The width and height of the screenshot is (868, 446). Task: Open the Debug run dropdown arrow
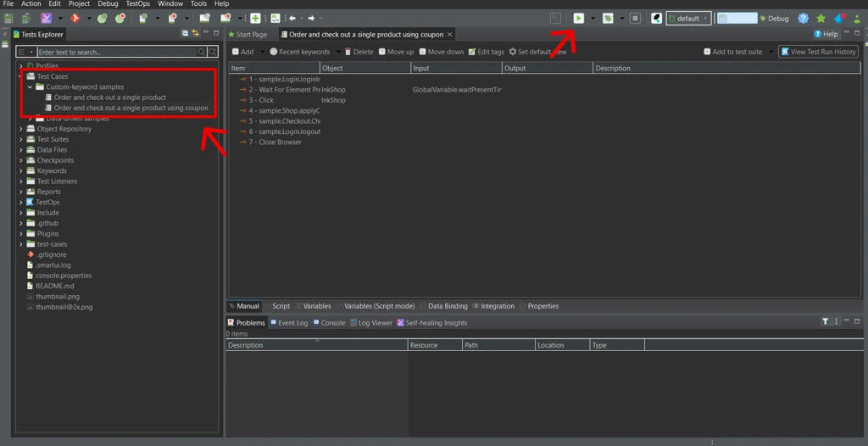pyautogui.click(x=622, y=19)
